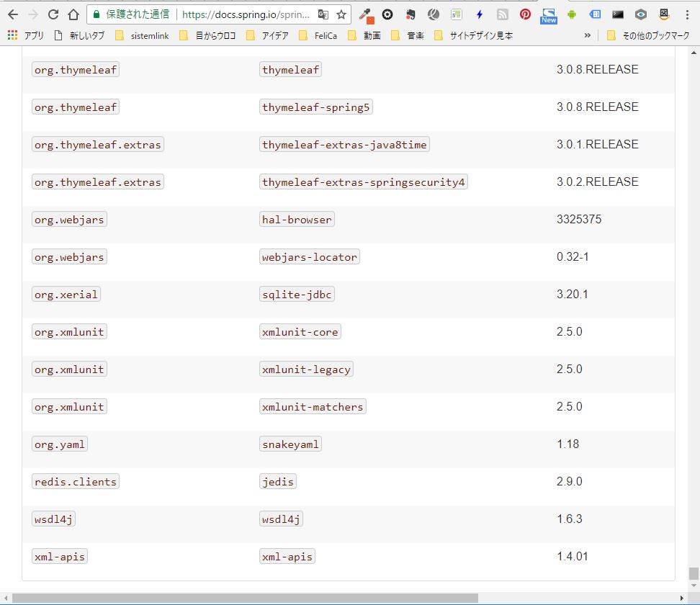Click the sqlite-jdbc artifact cell
This screenshot has height=605, width=700.
coord(297,295)
